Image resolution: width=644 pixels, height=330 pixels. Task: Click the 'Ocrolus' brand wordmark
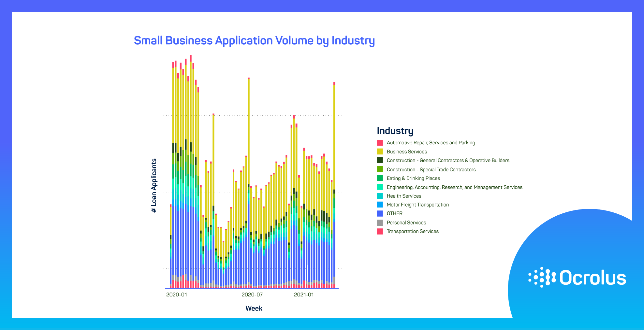(593, 278)
